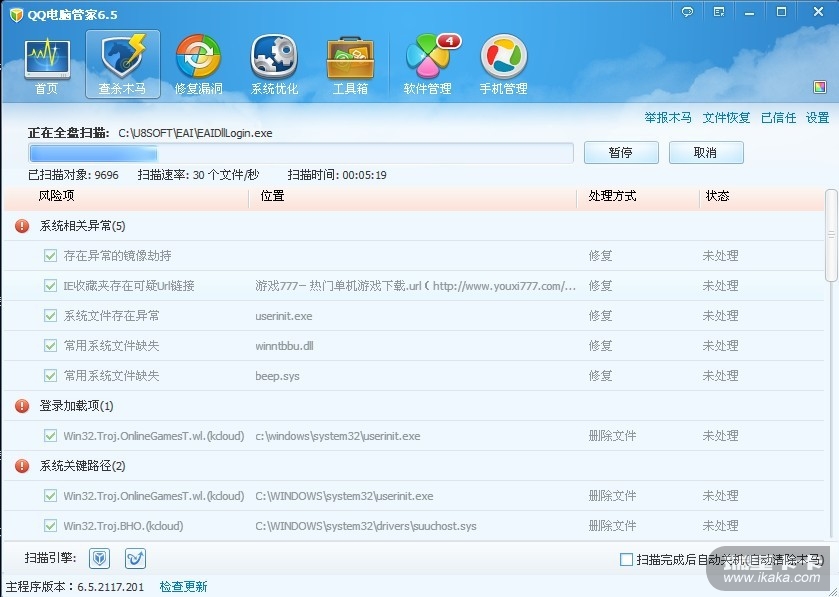The width and height of the screenshot is (839, 597).
Task: Click the full scan progress bar
Action: click(301, 154)
